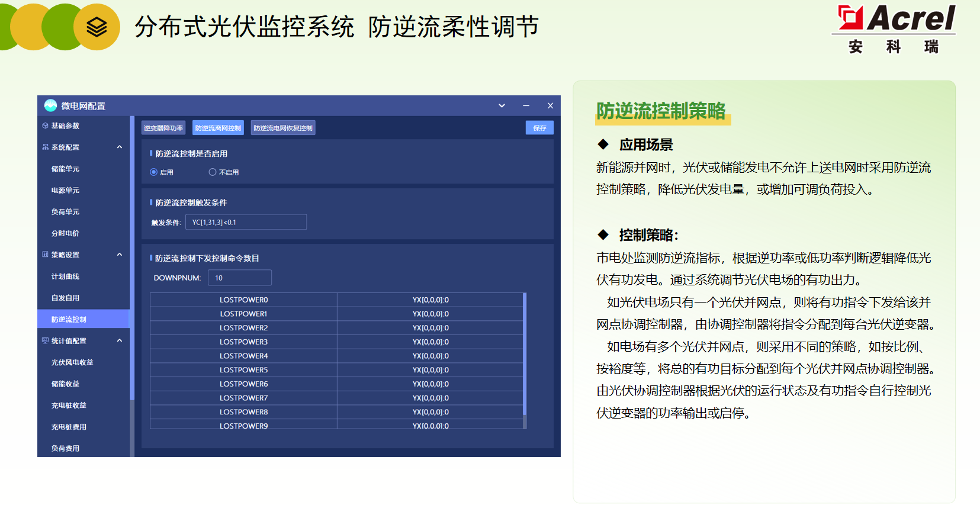This screenshot has height=505, width=980.
Task: Open 自发自用 in the sidebar
Action: 65,298
